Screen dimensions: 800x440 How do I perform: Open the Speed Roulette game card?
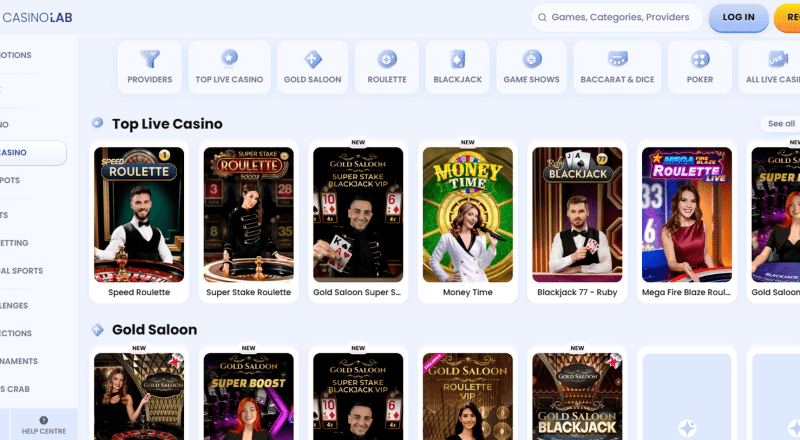[139, 222]
